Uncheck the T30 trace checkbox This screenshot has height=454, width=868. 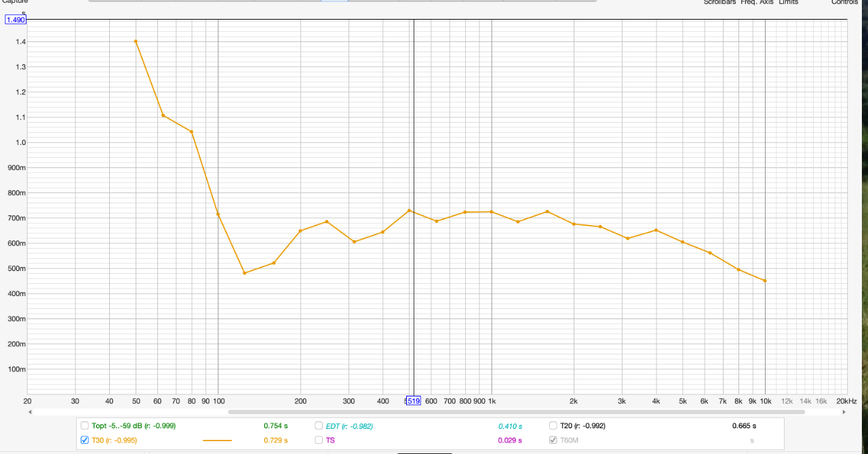[85, 440]
